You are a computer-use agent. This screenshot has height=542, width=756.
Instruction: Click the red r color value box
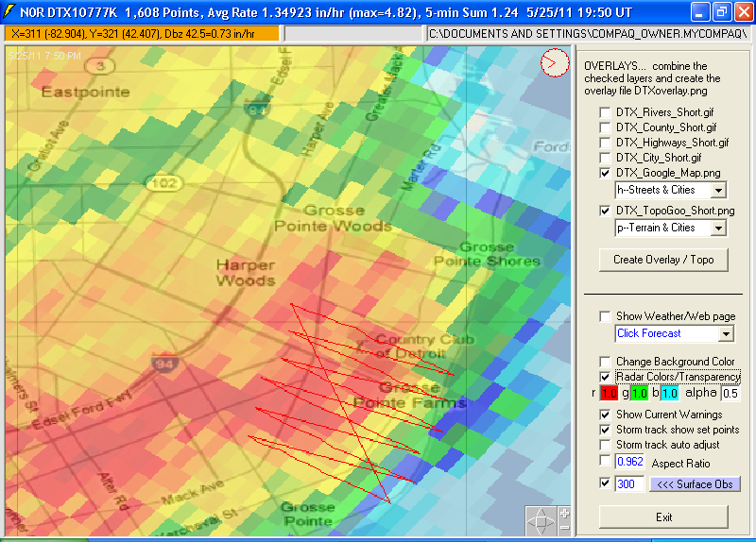click(x=609, y=393)
